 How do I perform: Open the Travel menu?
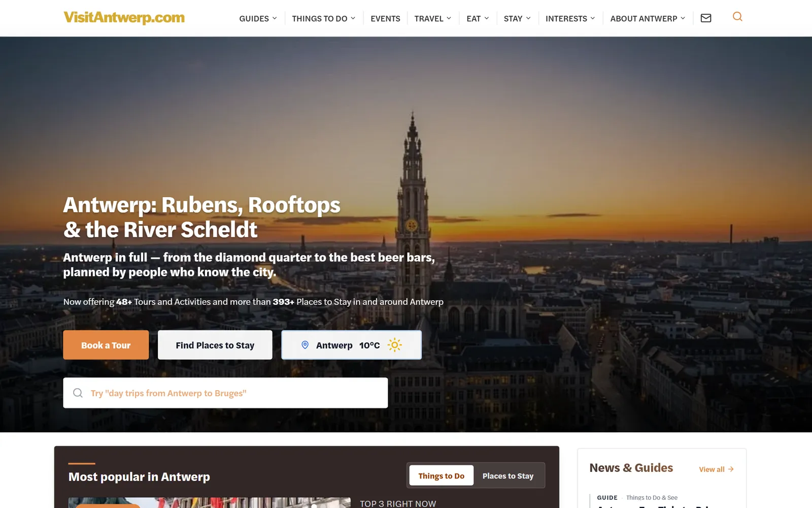point(429,19)
